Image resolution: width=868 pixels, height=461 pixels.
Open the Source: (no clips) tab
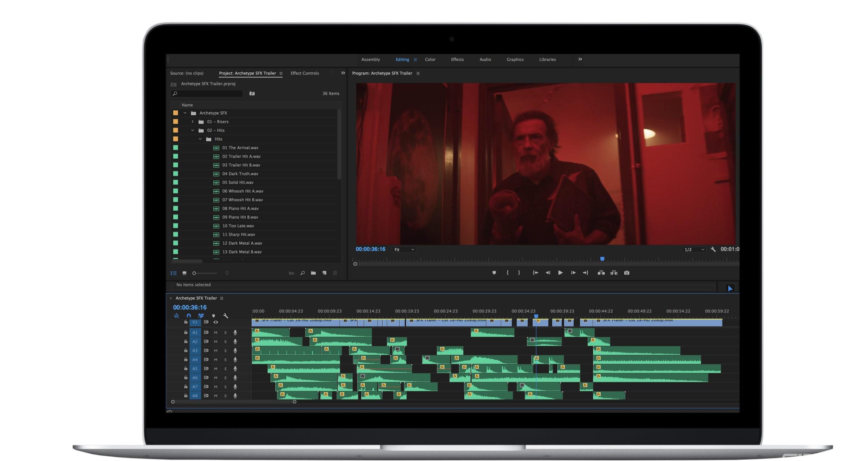pyautogui.click(x=187, y=73)
